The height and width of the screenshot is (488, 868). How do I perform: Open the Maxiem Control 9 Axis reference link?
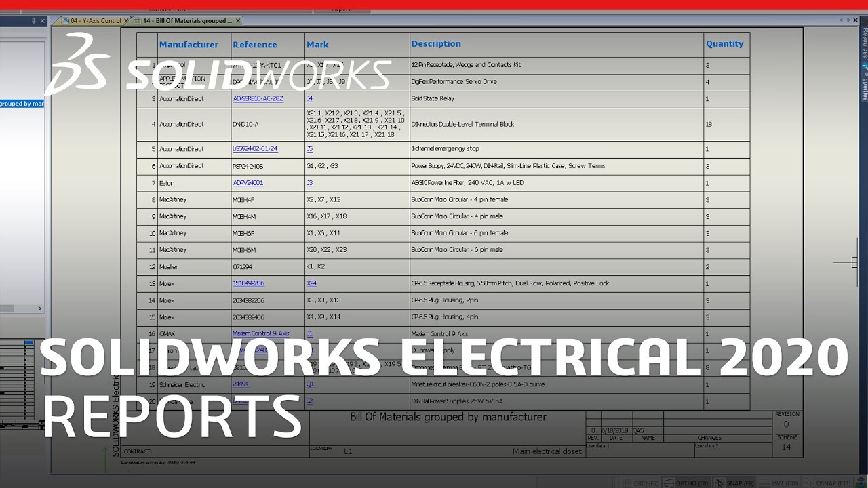(x=260, y=334)
